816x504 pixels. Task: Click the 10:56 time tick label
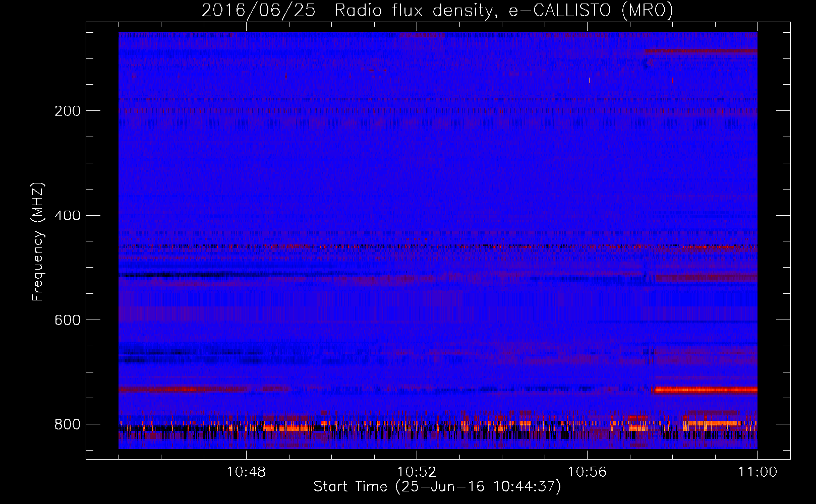click(587, 472)
